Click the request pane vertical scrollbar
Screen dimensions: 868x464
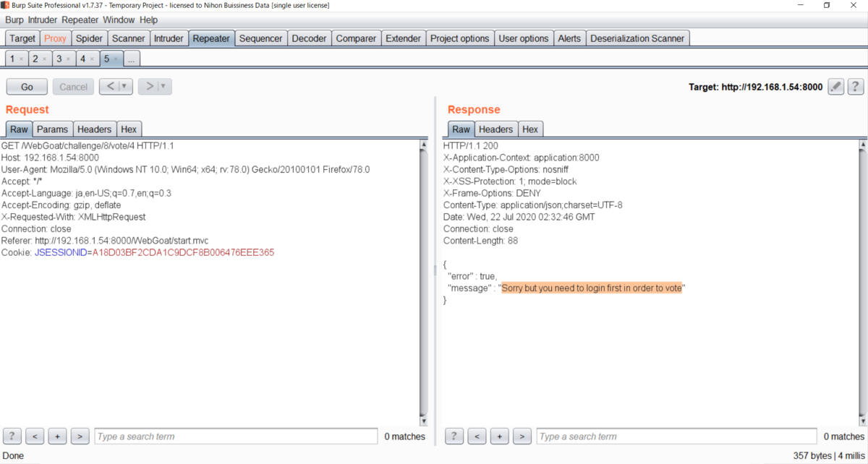pos(423,283)
